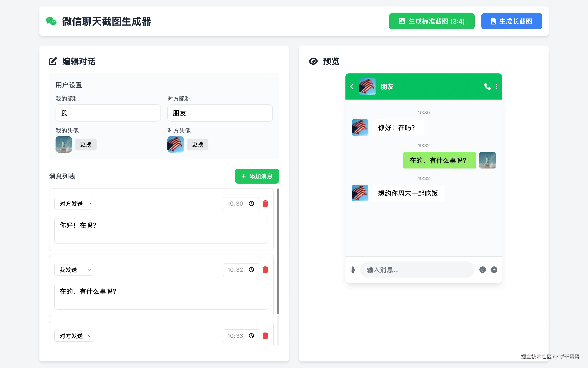Click the back arrow in chat header
The height and width of the screenshot is (368, 588).
(x=352, y=86)
